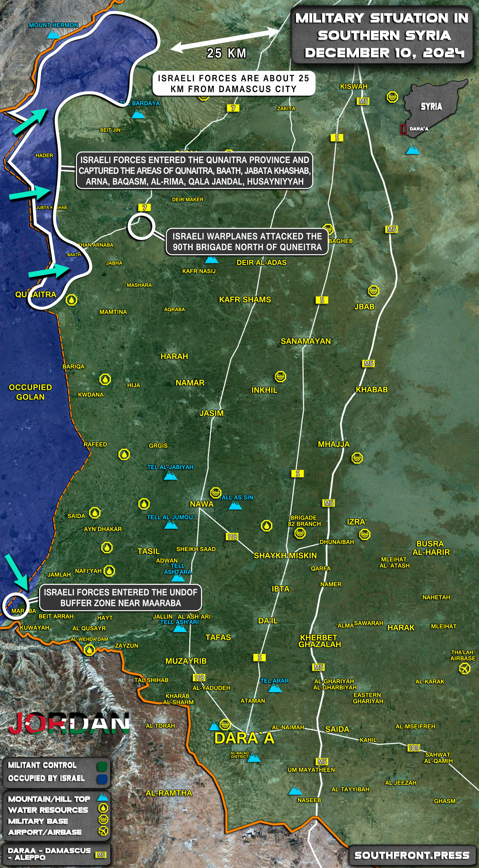Screen dimensions: 479x868
Task: Click the Brigade 82 Branch military base icon
Action: pyautogui.click(x=300, y=533)
